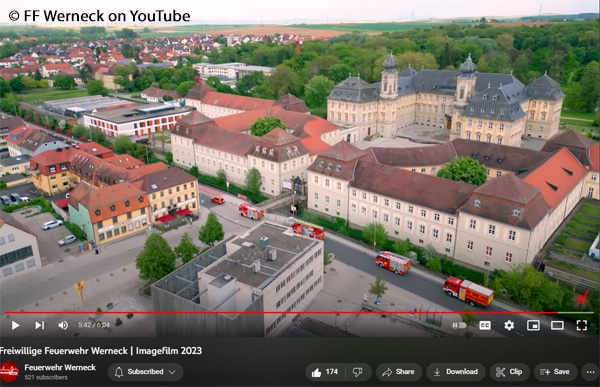Open the Feuerwehr Werneck channel name

(x=60, y=367)
